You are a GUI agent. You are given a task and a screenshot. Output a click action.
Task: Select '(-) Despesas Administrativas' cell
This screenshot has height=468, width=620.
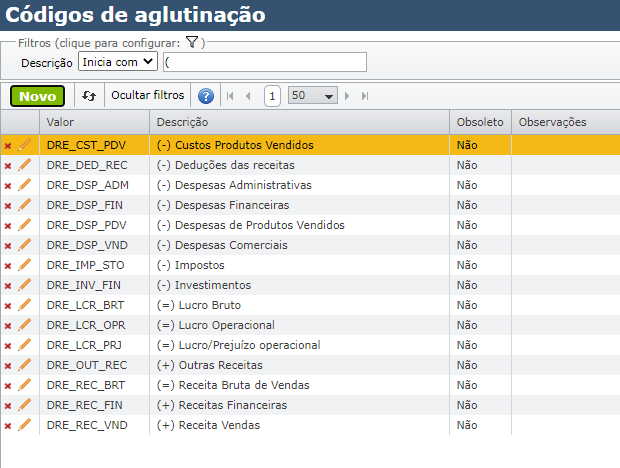pyautogui.click(x=300, y=185)
